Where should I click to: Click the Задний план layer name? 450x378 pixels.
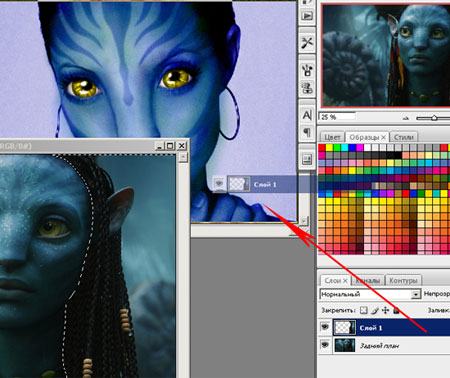tap(379, 346)
